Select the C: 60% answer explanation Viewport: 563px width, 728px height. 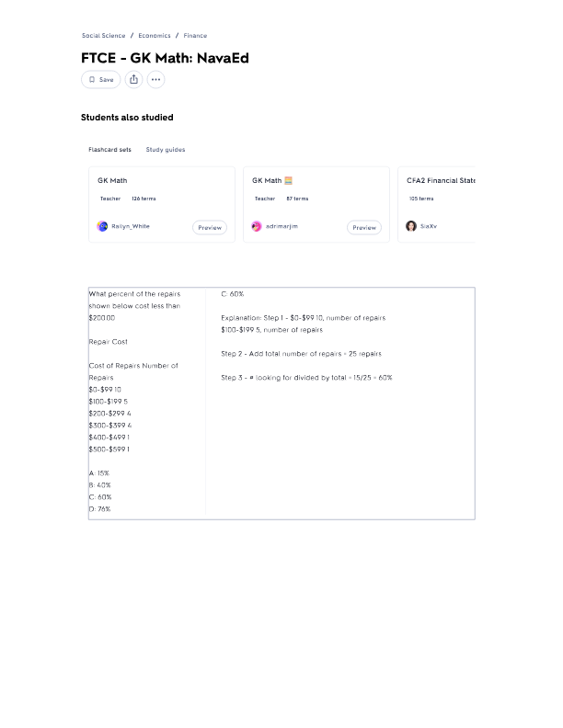pyautogui.click(x=306, y=336)
